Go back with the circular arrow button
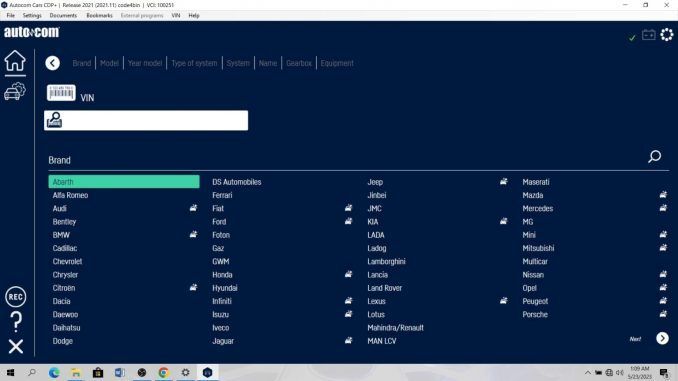The width and height of the screenshot is (678, 381). [52, 63]
